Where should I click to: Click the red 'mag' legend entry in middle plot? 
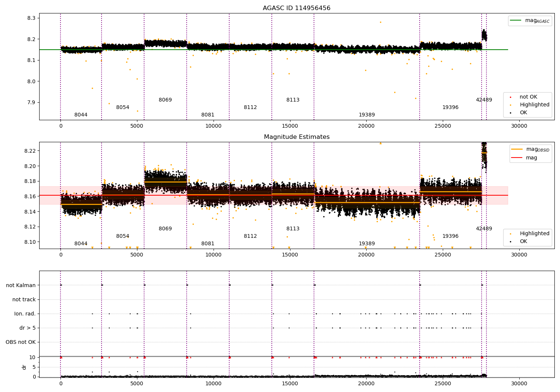click(525, 158)
